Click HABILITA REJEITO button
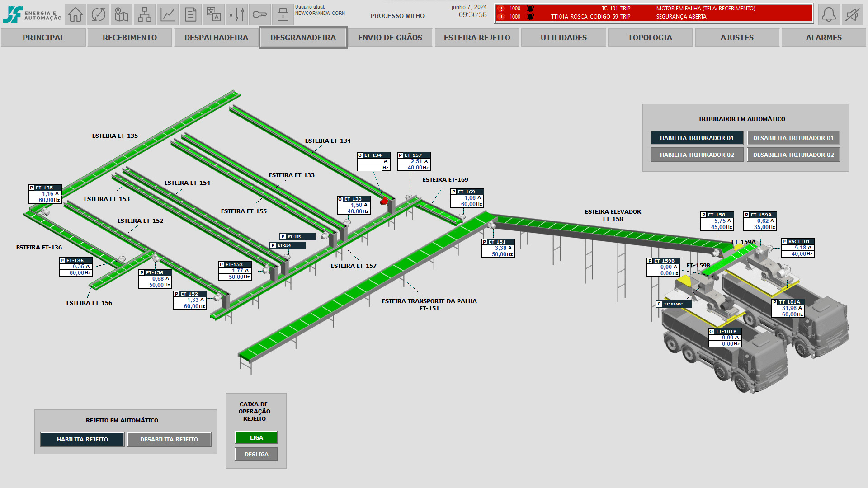The image size is (868, 488). tap(82, 439)
